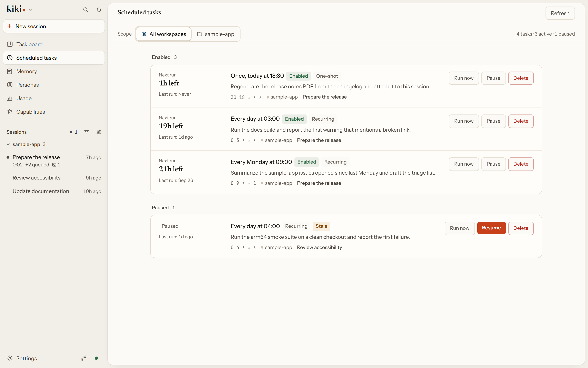Click the Stale badge on paused task
This screenshot has width=588, height=368.
321,226
